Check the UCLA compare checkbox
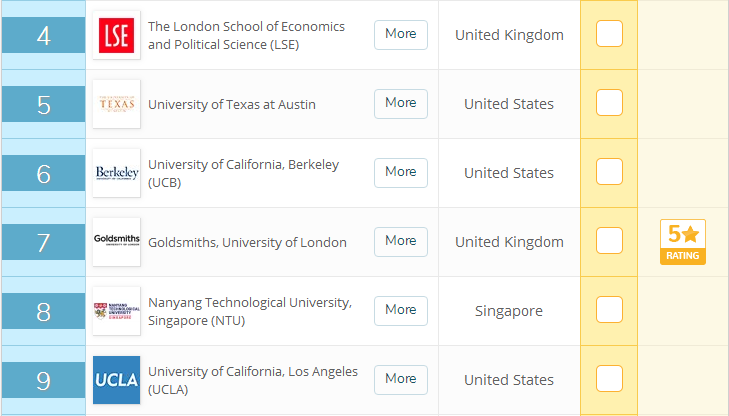Screen dimensions: 729x416 [x=609, y=379]
